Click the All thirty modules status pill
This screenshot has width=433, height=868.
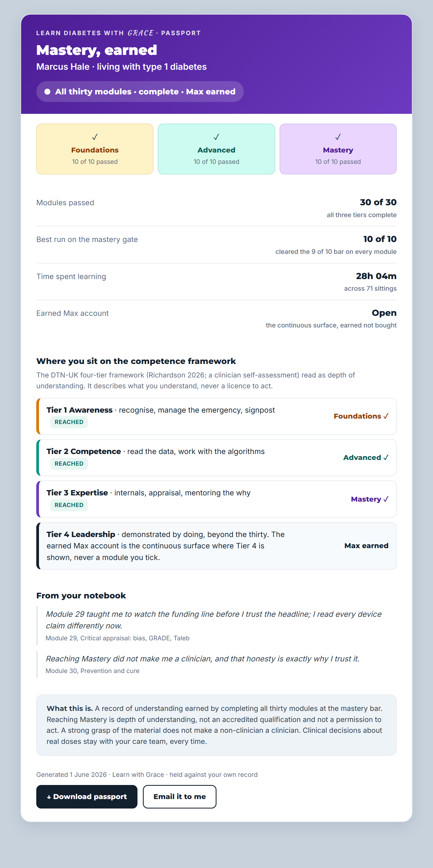pos(140,92)
